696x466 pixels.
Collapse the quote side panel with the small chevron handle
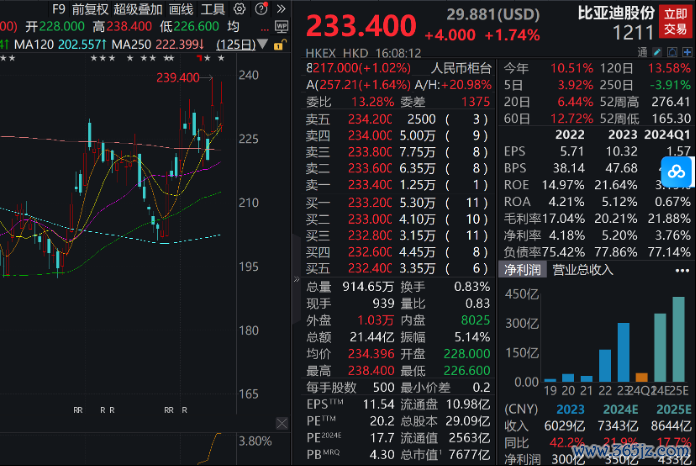coord(296,280)
